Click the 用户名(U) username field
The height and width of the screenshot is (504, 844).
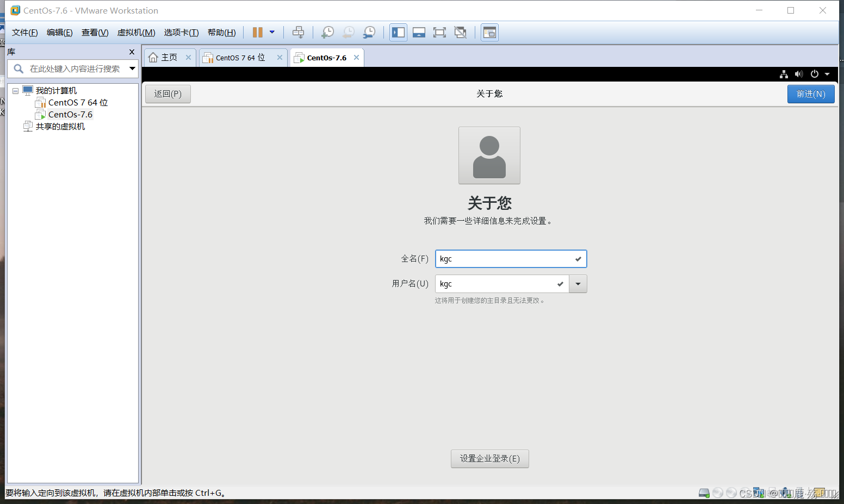click(x=502, y=284)
